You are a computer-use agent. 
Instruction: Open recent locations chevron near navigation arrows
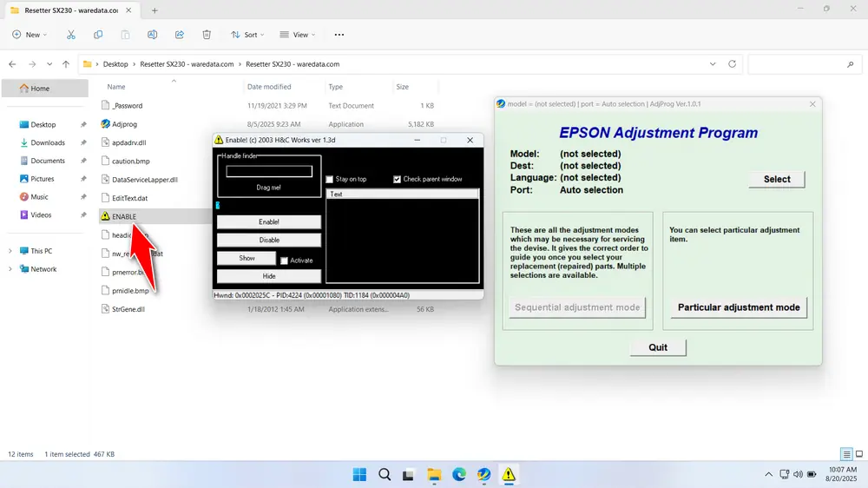point(49,64)
